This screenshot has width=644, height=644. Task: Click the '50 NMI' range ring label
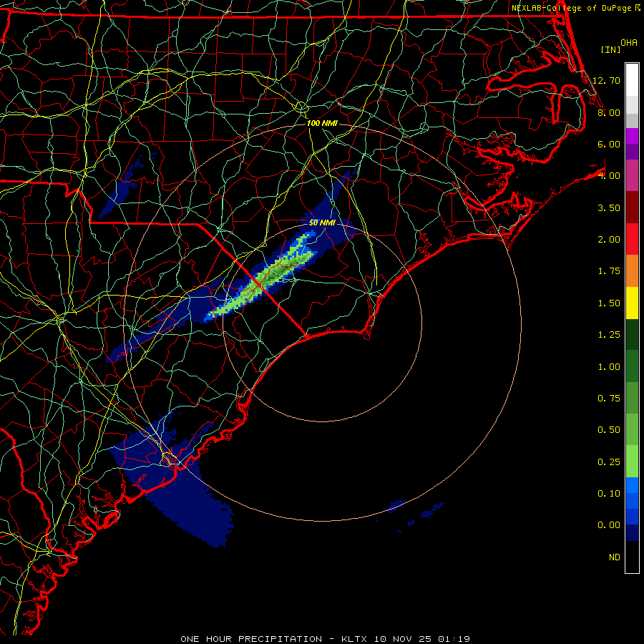click(x=322, y=223)
